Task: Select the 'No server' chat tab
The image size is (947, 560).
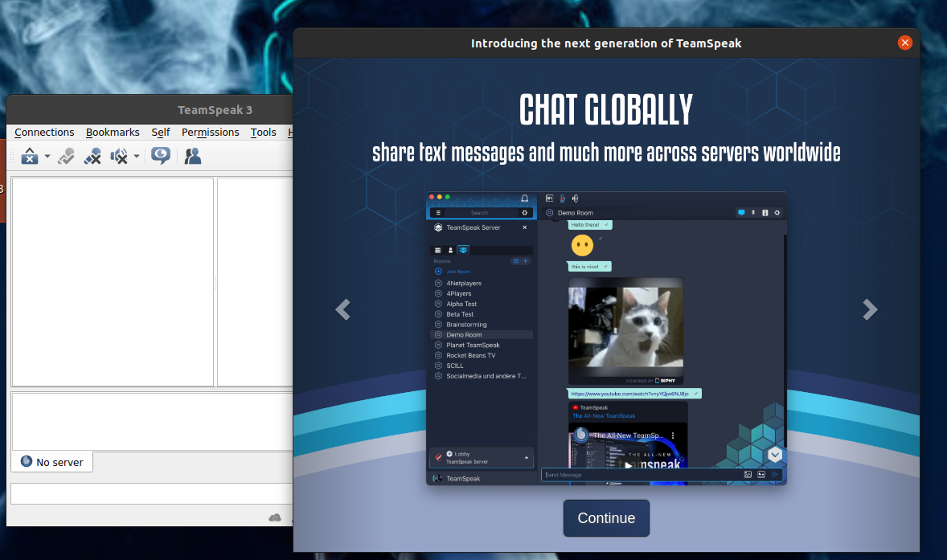Action: click(52, 462)
